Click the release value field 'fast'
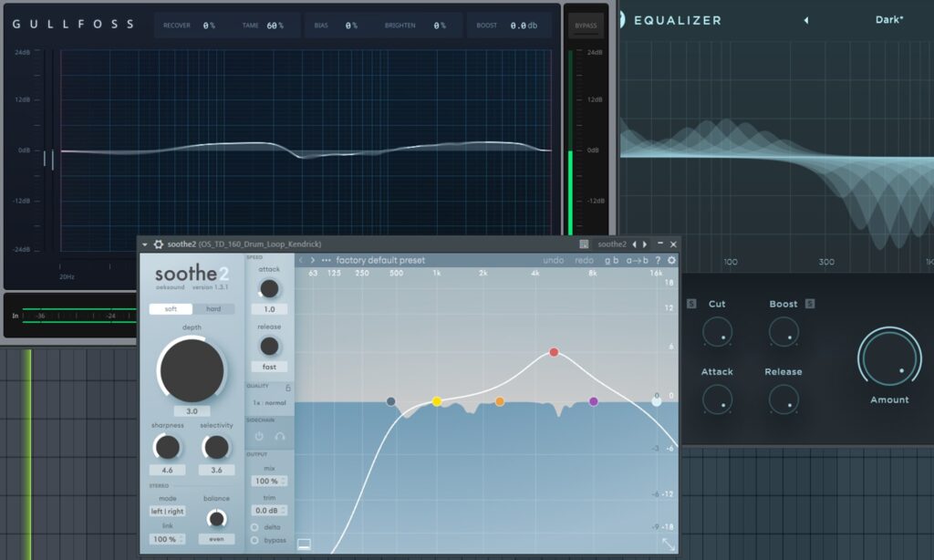This screenshot has height=560, width=934. click(x=269, y=367)
